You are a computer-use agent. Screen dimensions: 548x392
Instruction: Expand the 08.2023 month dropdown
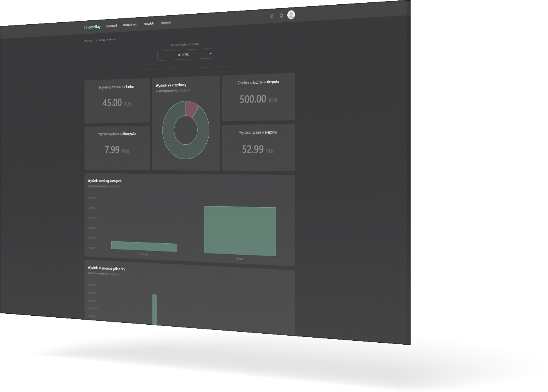tap(185, 54)
